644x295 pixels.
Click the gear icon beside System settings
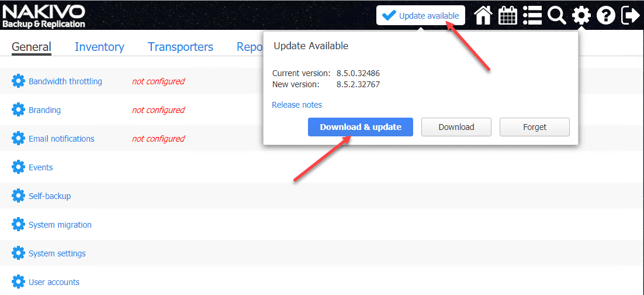[18, 253]
